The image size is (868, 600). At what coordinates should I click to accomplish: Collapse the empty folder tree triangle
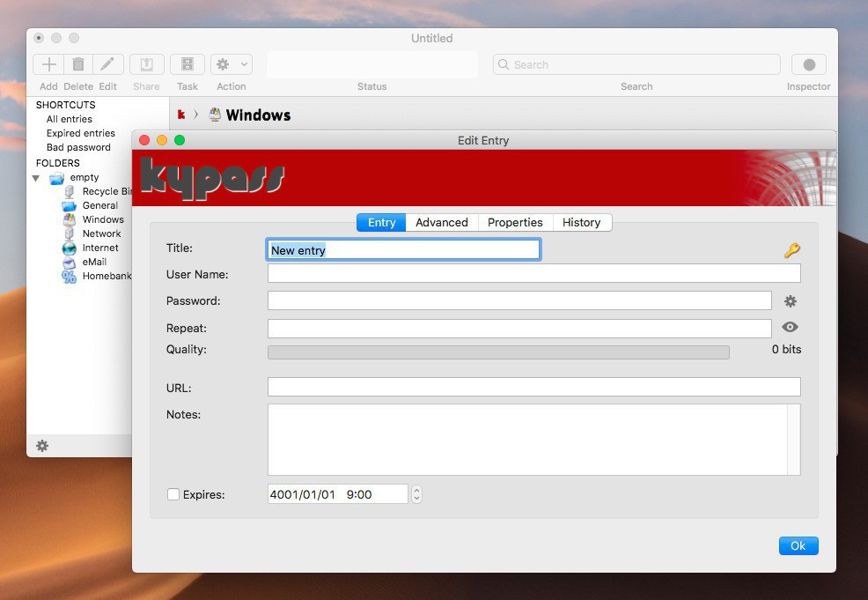tap(36, 178)
